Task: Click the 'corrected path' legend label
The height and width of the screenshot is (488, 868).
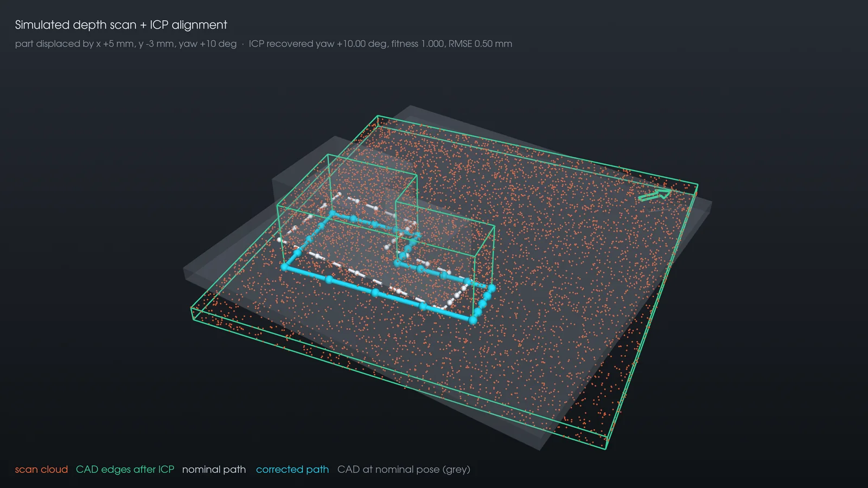Action: [x=292, y=470]
